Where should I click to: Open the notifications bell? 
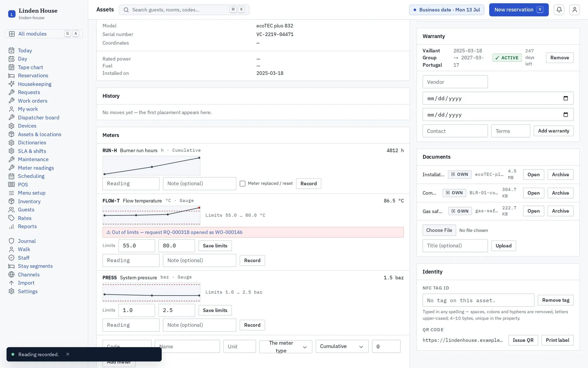(559, 10)
